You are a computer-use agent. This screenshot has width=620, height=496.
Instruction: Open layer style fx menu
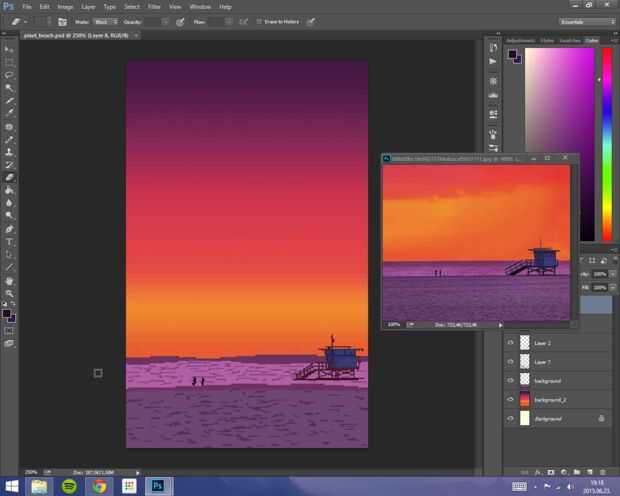pos(538,472)
